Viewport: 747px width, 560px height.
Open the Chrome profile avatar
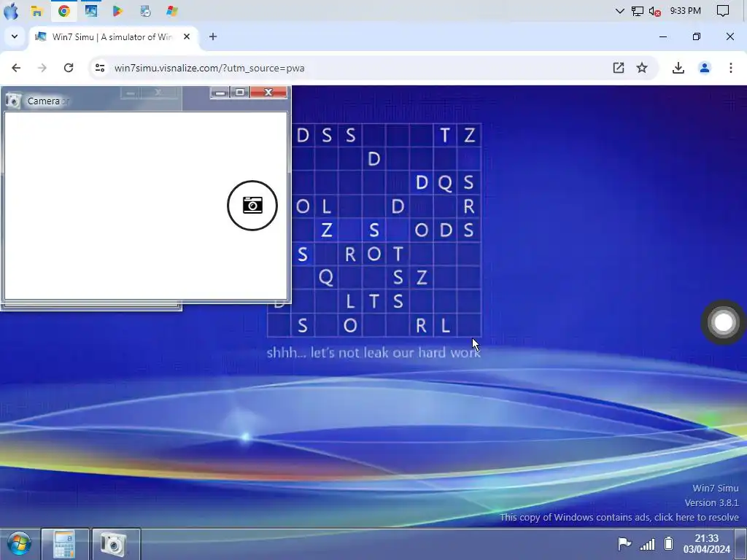coord(705,68)
